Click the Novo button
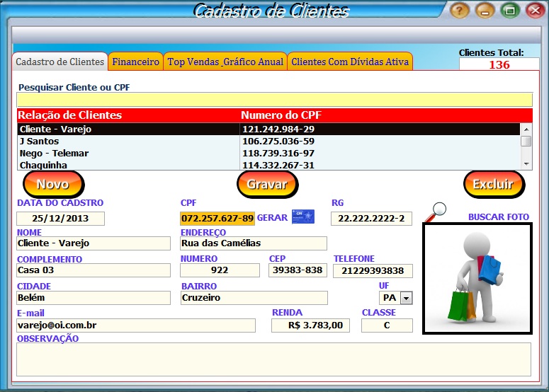The width and height of the screenshot is (549, 392). coord(53,184)
